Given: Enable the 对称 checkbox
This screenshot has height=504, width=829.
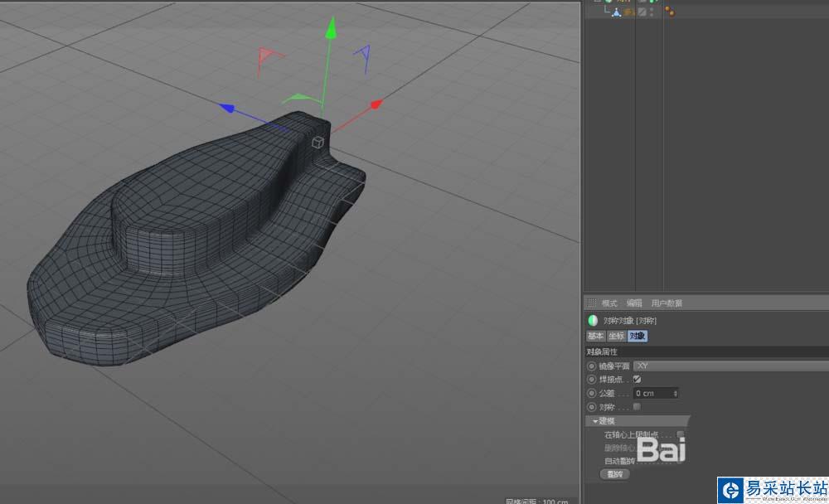Looking at the screenshot, I should pos(637,407).
